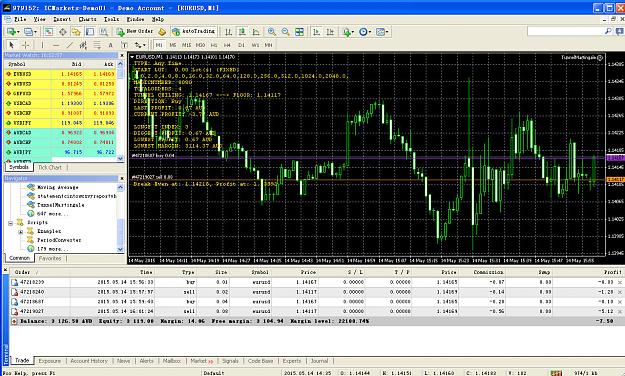625x376 pixels.
Task: Click the zoom in magnifier icon
Action: [272, 32]
